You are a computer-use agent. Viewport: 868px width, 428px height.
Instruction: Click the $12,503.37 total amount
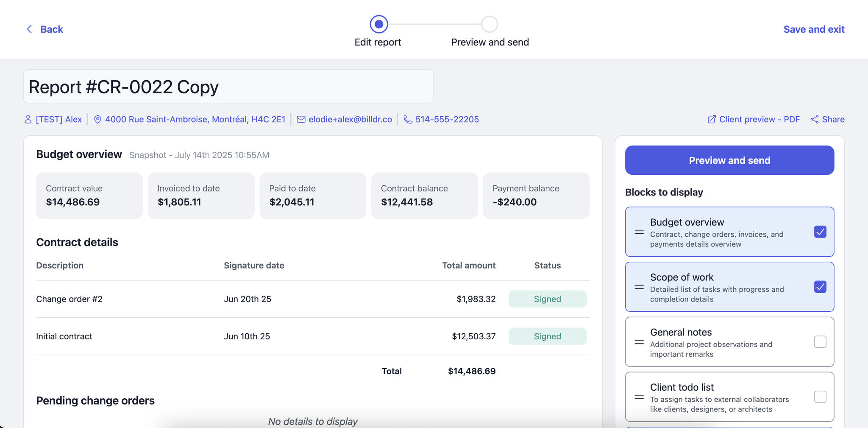click(x=473, y=336)
